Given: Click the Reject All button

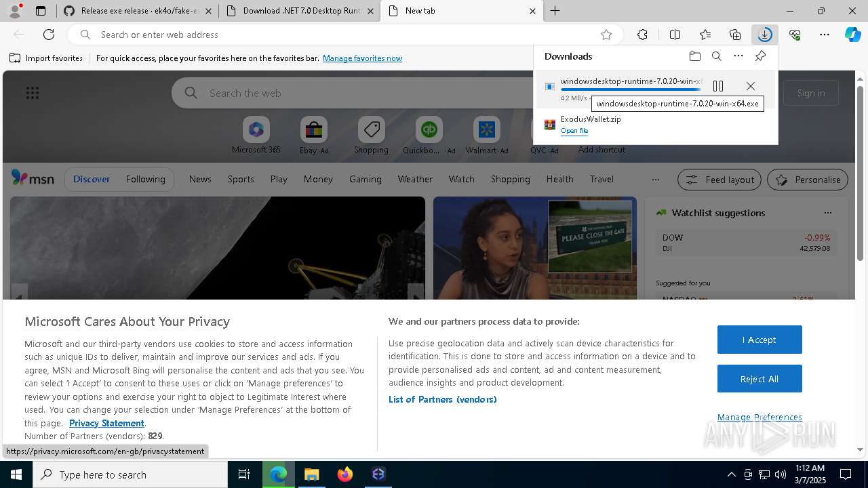Looking at the screenshot, I should click(x=759, y=379).
